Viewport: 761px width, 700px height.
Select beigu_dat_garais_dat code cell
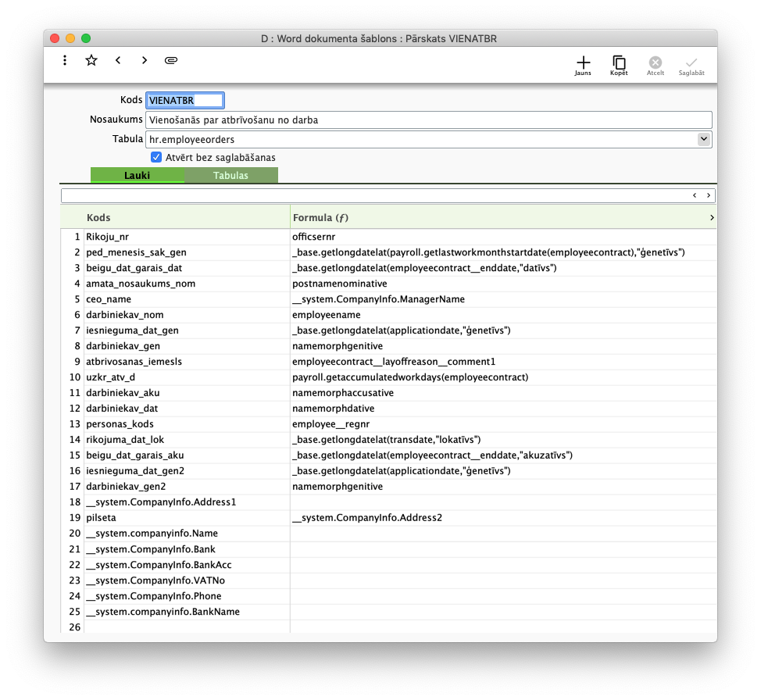tap(187, 268)
